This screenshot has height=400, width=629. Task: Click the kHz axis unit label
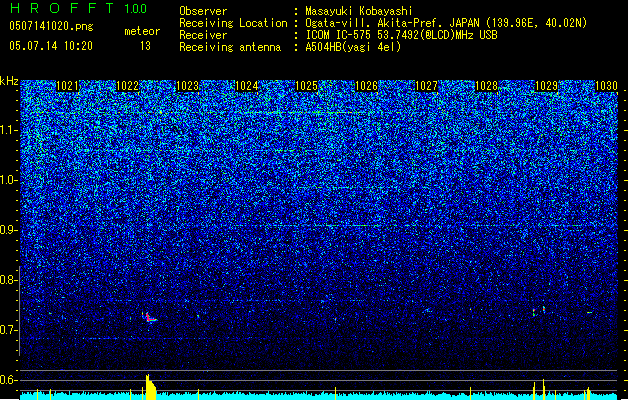tap(9, 81)
